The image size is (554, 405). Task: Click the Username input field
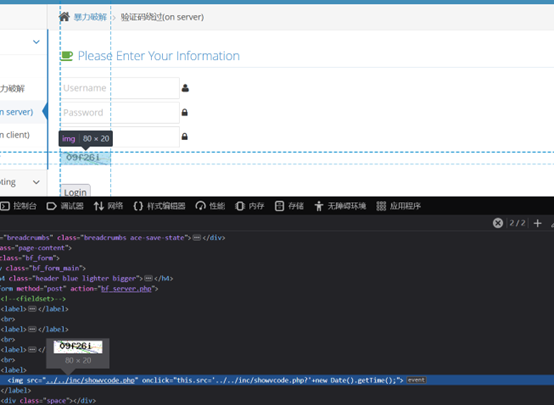[120, 88]
